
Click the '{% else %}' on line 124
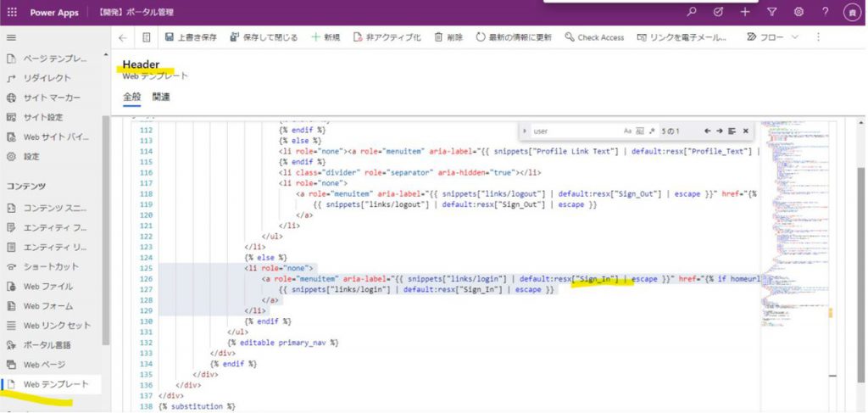click(x=265, y=258)
